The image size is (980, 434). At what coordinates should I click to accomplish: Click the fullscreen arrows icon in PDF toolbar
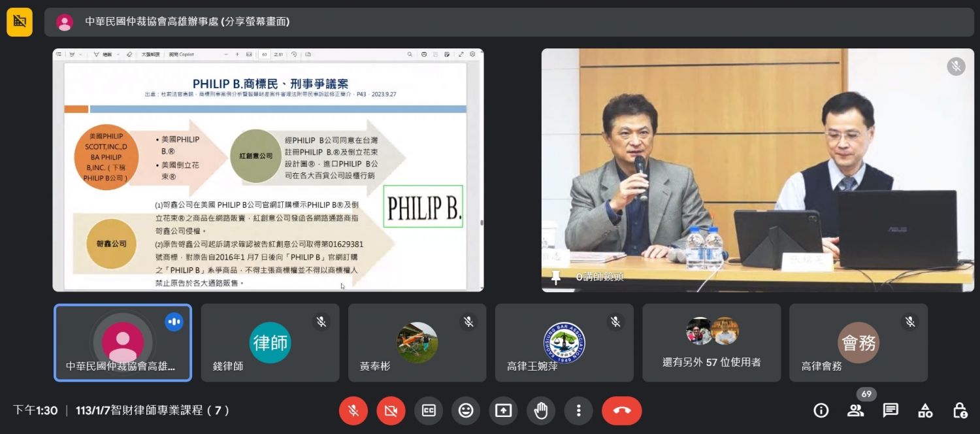461,54
